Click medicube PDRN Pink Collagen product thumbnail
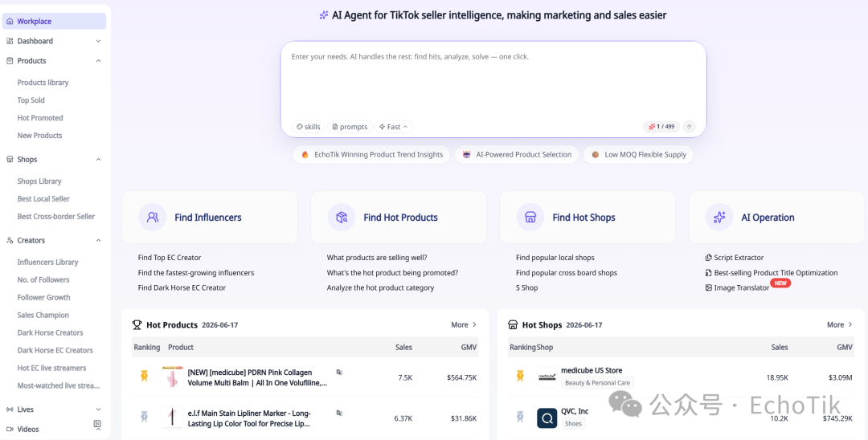868x440 pixels. click(x=172, y=377)
